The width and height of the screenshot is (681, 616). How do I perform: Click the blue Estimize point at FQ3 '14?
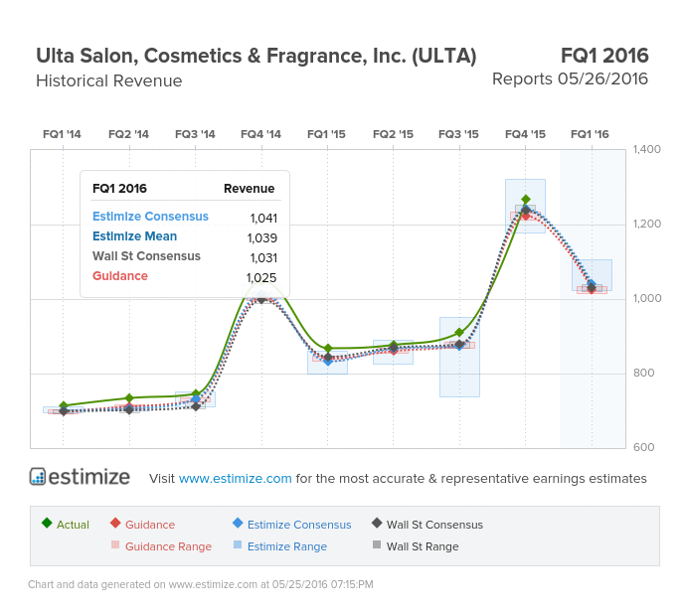click(x=196, y=398)
